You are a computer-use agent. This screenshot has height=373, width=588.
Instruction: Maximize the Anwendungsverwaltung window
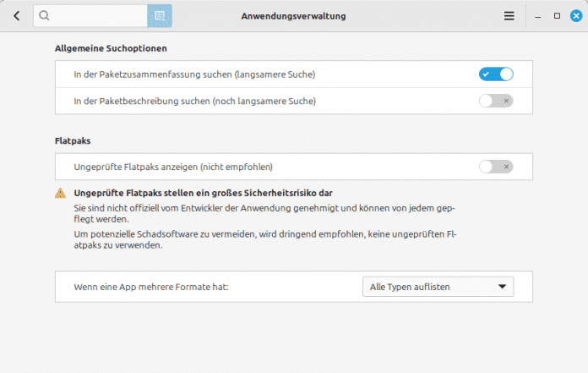click(557, 16)
